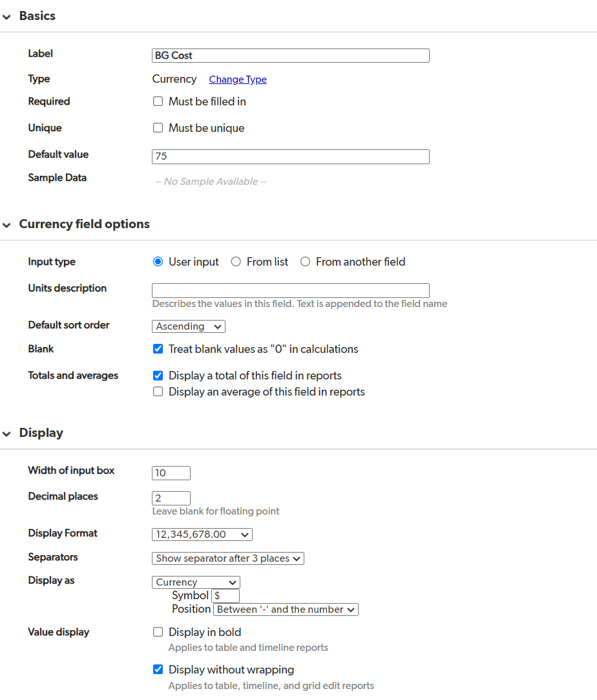Click the Default value input box
This screenshot has height=700, width=597.
[290, 156]
